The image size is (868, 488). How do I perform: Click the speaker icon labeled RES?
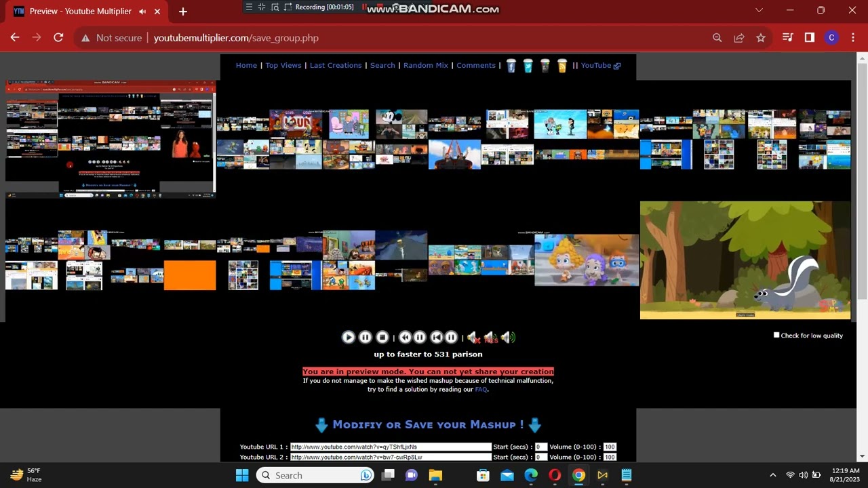pos(490,337)
